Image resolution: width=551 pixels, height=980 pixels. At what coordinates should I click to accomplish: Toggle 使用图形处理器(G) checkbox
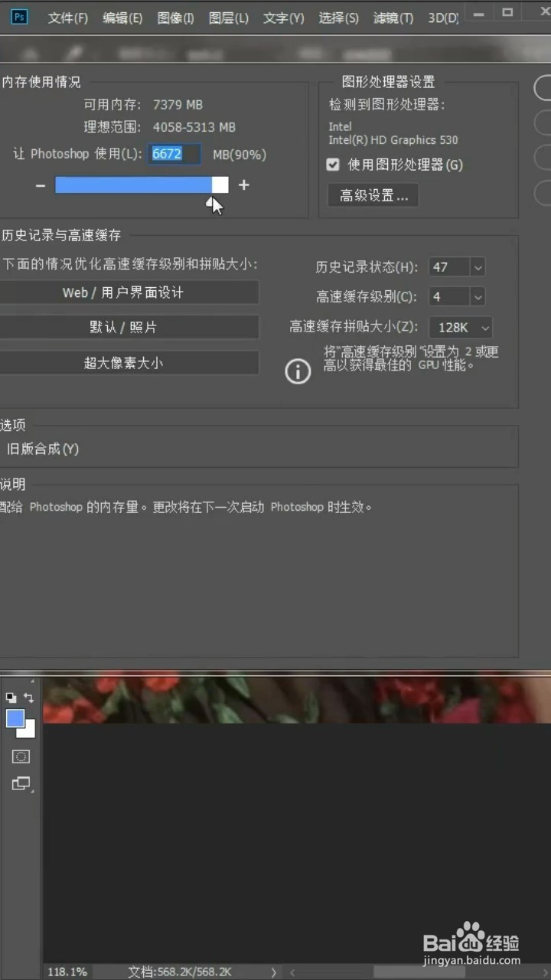click(x=333, y=165)
